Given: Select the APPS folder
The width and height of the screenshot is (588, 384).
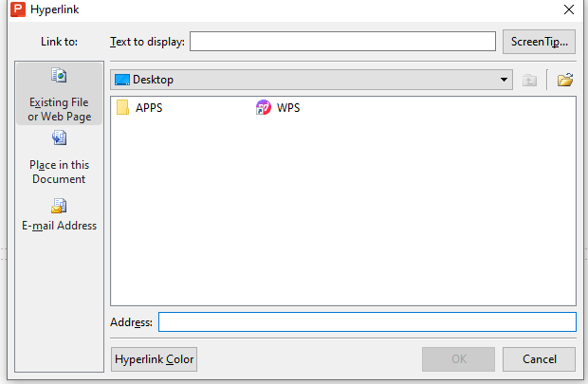Looking at the screenshot, I should 139,108.
